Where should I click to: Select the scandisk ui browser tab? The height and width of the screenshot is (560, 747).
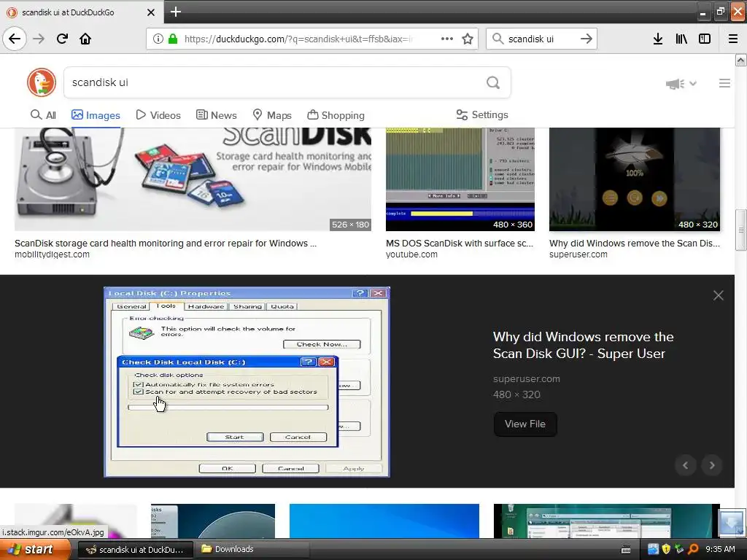(x=81, y=12)
